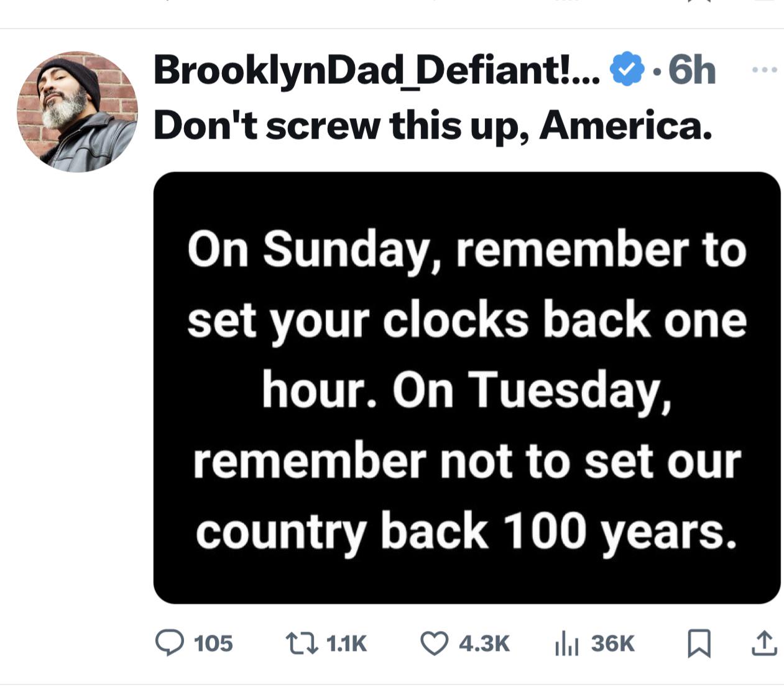The width and height of the screenshot is (784, 700).
Task: Click the 4.3K likes count
Action: [x=484, y=643]
